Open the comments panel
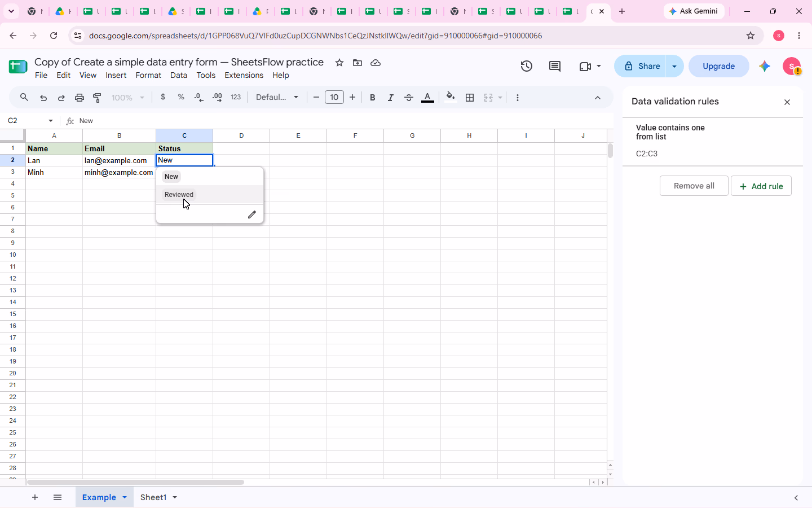This screenshot has width=812, height=508. (555, 66)
